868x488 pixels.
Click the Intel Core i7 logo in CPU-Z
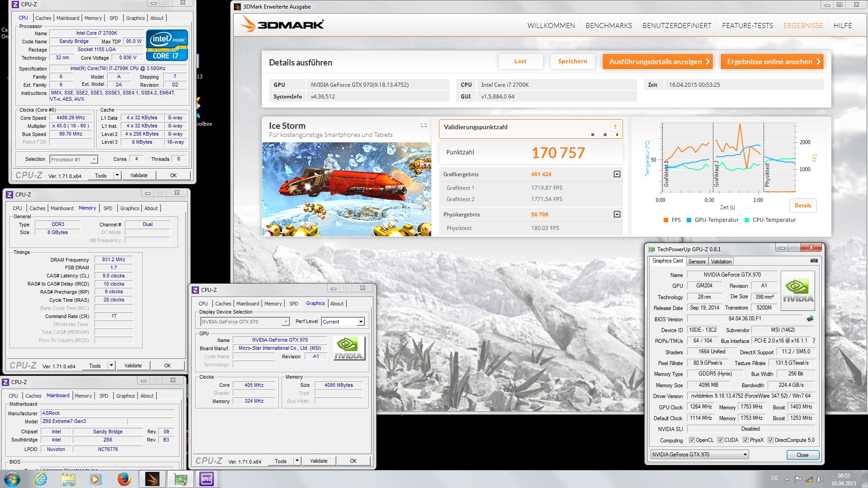click(x=167, y=45)
